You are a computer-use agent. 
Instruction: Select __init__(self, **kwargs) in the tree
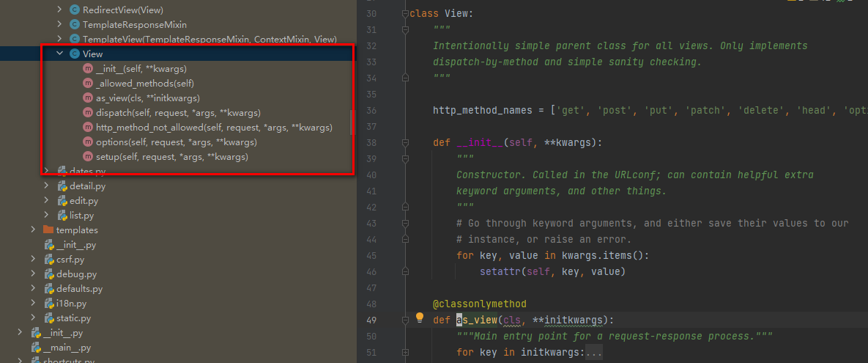(141, 69)
